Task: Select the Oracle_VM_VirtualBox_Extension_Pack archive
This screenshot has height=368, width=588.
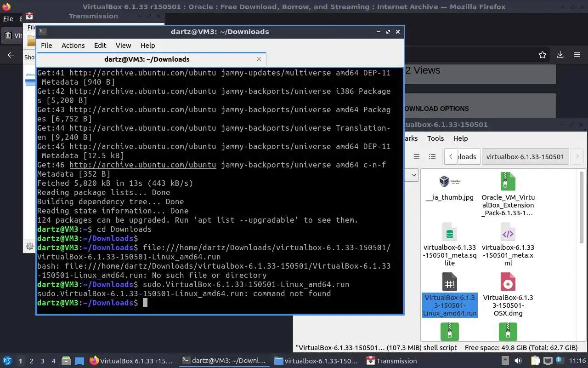Action: pyautogui.click(x=508, y=194)
